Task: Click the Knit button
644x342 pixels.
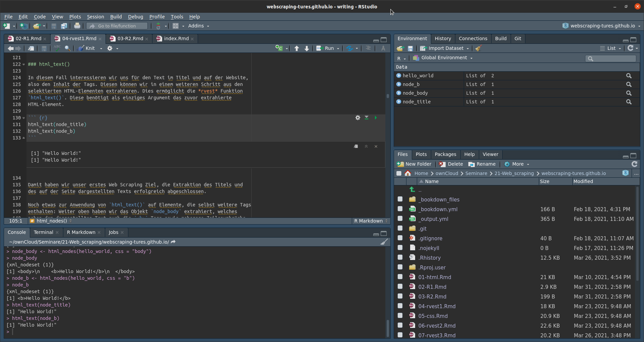Action: tap(86, 48)
